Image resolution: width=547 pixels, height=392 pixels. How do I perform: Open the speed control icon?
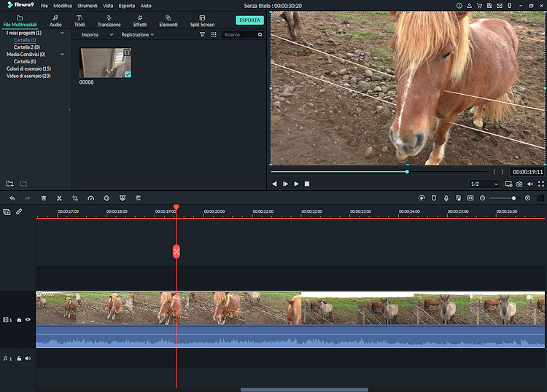[90, 198]
